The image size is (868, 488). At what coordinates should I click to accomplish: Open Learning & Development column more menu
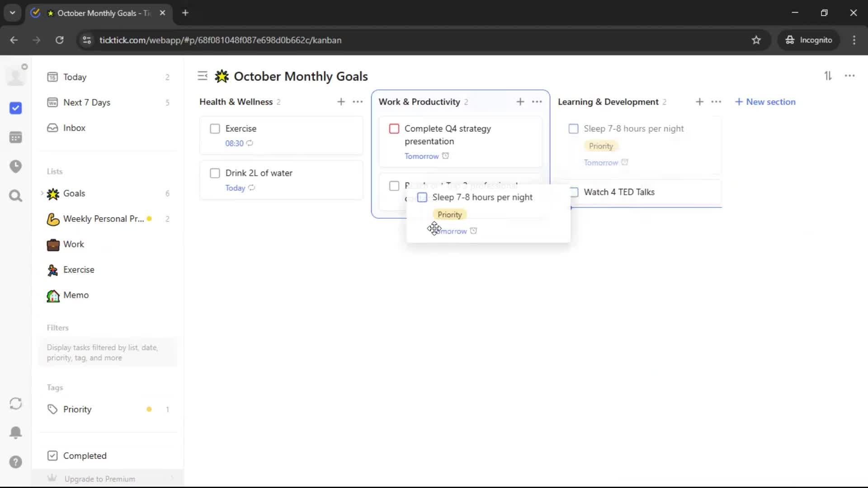[x=716, y=102]
